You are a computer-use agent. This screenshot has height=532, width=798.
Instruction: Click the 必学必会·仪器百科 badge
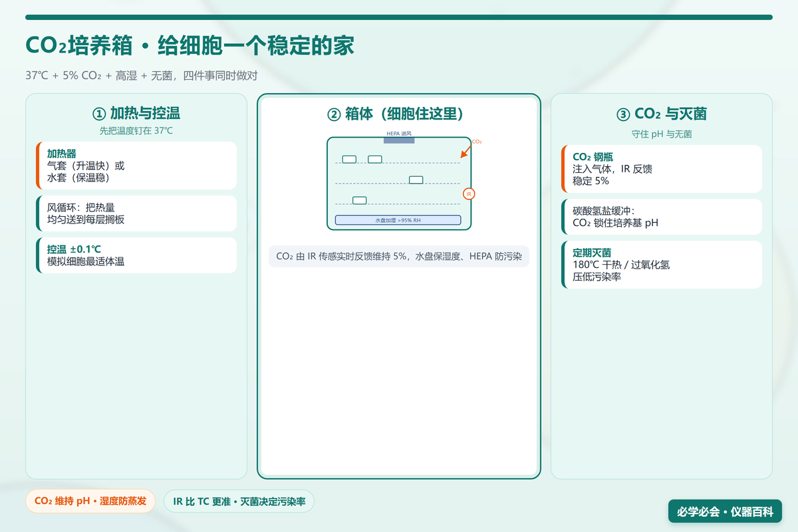pyautogui.click(x=725, y=511)
